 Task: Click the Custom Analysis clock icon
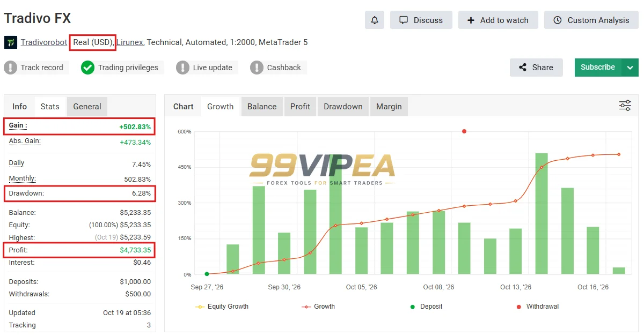point(558,20)
